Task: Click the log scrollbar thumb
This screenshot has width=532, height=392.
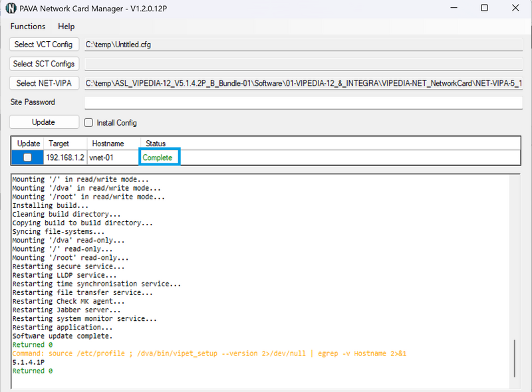Action: pyautogui.click(x=514, y=358)
